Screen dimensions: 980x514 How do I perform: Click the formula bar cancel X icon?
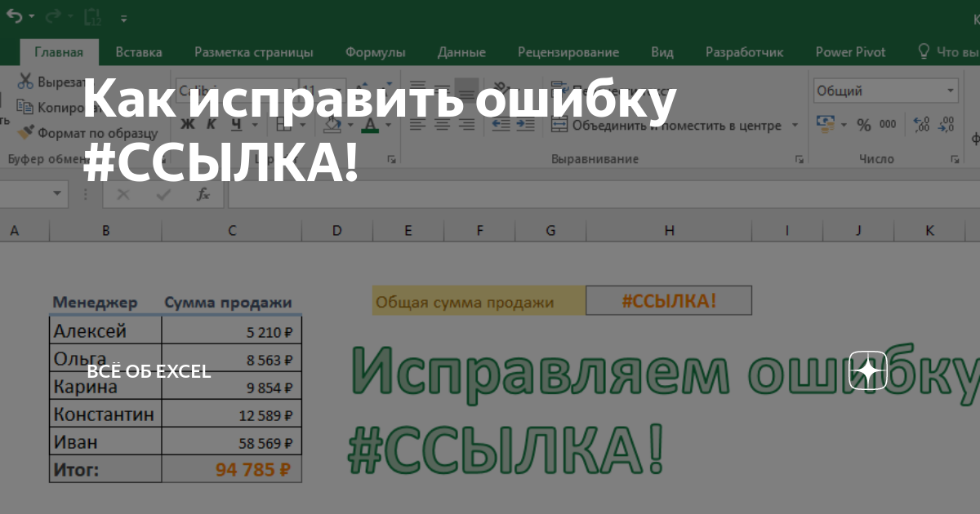122,194
